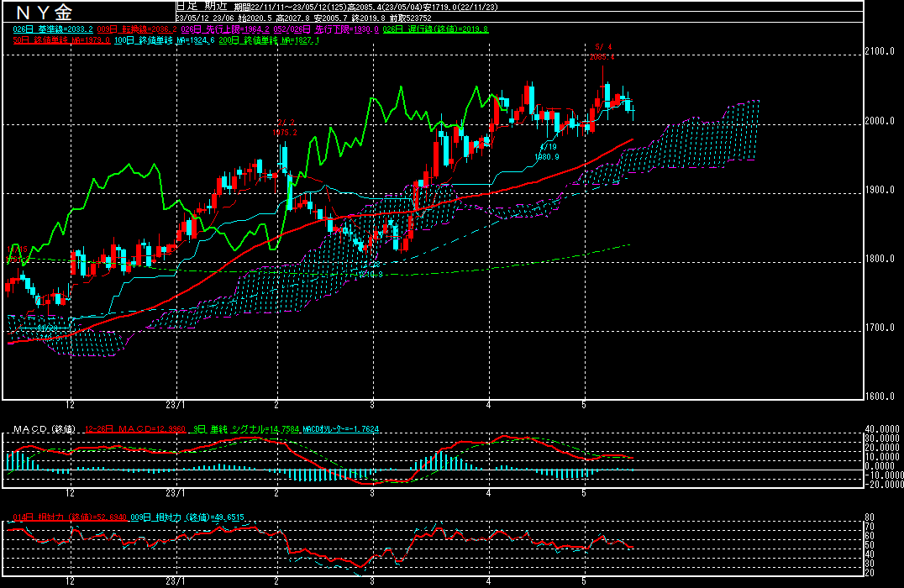Click the 日足 期近 header label
Image resolution: width=904 pixels, height=588 pixels.
pyautogui.click(x=202, y=7)
